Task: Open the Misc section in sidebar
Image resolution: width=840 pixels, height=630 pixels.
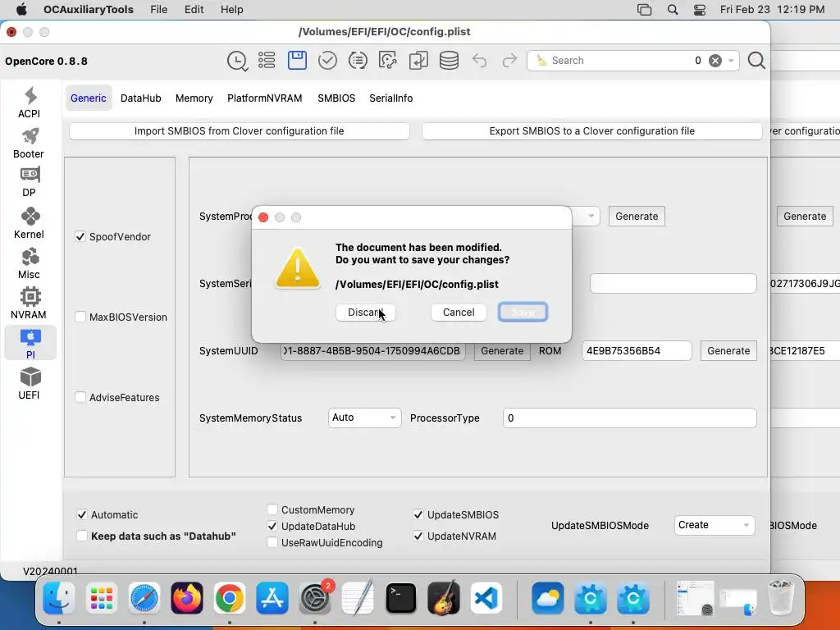Action: tap(30, 263)
